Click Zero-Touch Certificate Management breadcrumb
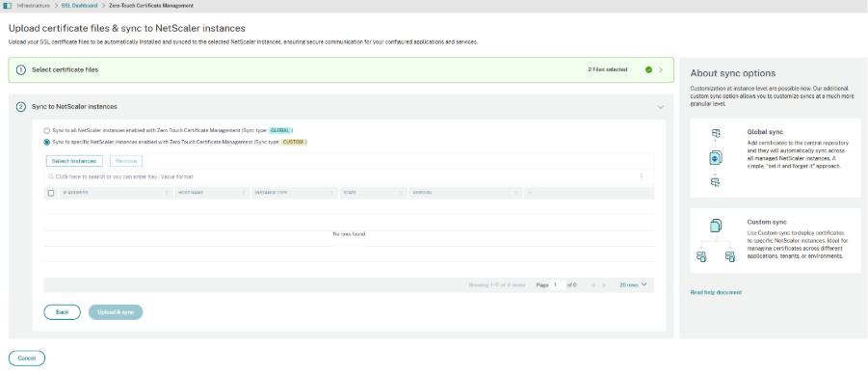This screenshot has height=374, width=868. pyautogui.click(x=151, y=6)
